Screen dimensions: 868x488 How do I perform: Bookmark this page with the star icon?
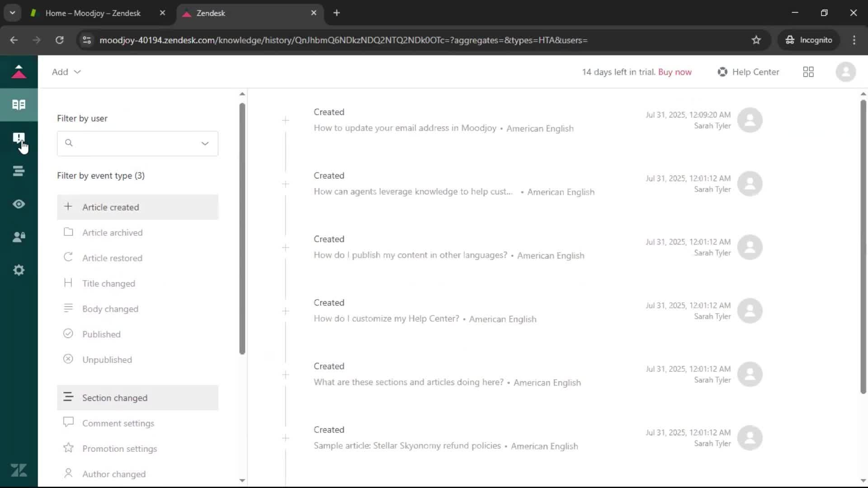click(756, 40)
